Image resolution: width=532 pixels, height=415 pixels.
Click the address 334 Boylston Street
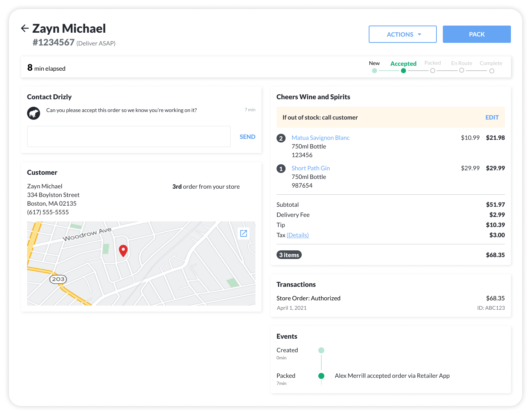pyautogui.click(x=53, y=195)
